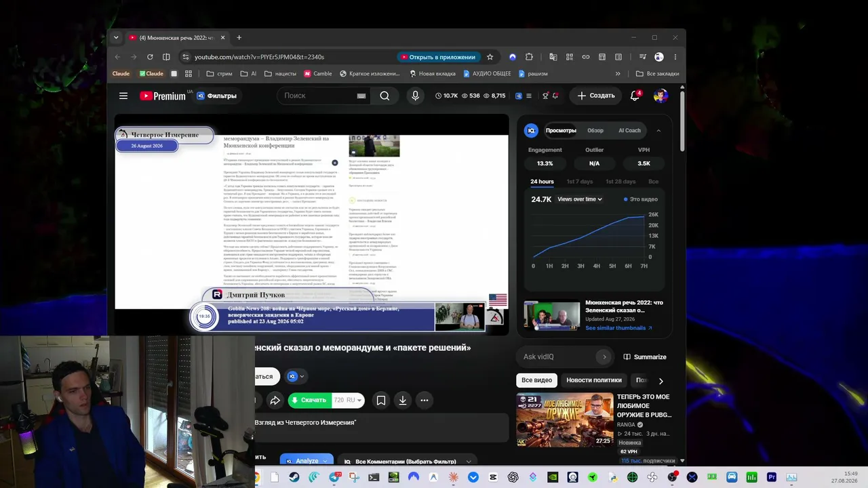Image resolution: width=868 pixels, height=488 pixels.
Task: Go to YouTube Premium home logo
Action: (x=163, y=96)
